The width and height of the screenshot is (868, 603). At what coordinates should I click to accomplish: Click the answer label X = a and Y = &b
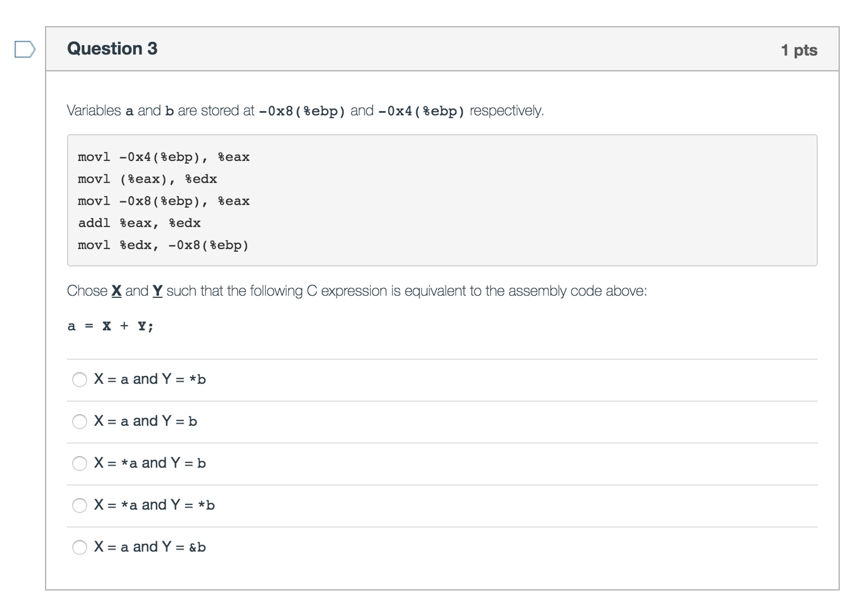(149, 547)
